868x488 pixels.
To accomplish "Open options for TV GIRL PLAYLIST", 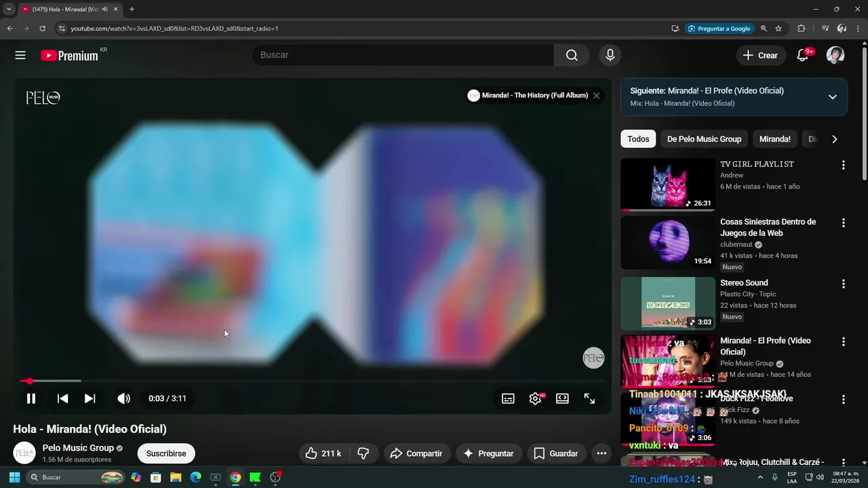I will pyautogui.click(x=844, y=165).
